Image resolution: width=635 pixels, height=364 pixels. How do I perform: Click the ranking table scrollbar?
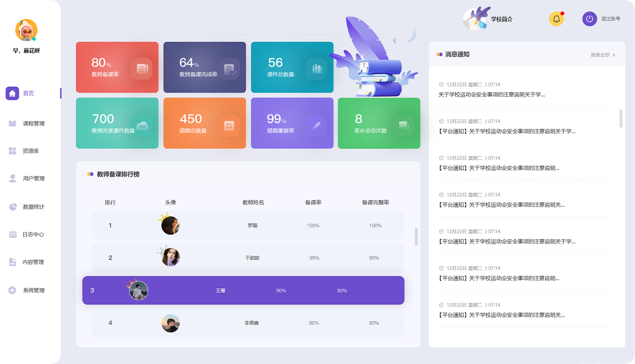416,236
